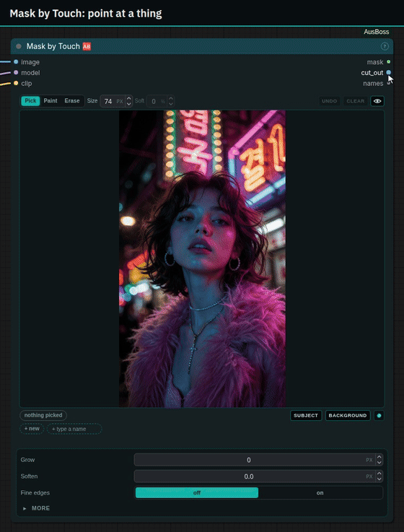This screenshot has height=532, width=404.
Task: Click the + new tag button
Action: click(32, 429)
